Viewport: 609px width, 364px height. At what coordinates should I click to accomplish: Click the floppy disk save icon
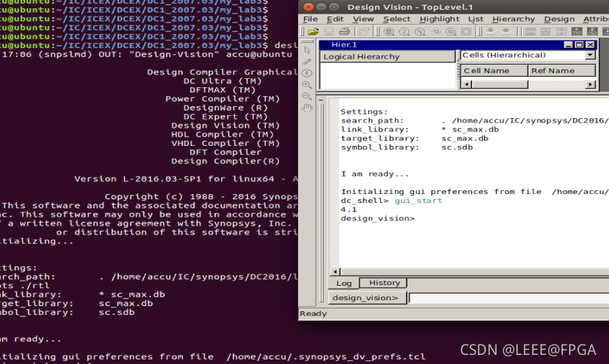[328, 32]
